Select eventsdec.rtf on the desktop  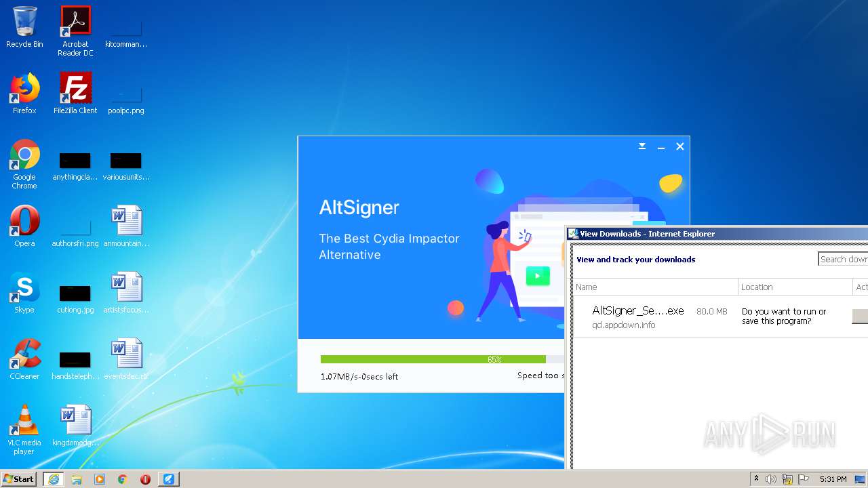point(126,359)
